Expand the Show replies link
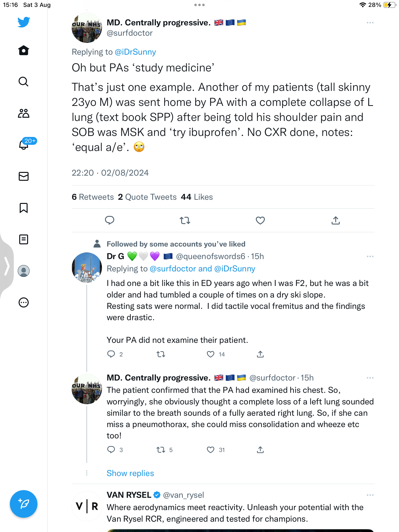Screen dimensions: 399x532 click(x=130, y=473)
